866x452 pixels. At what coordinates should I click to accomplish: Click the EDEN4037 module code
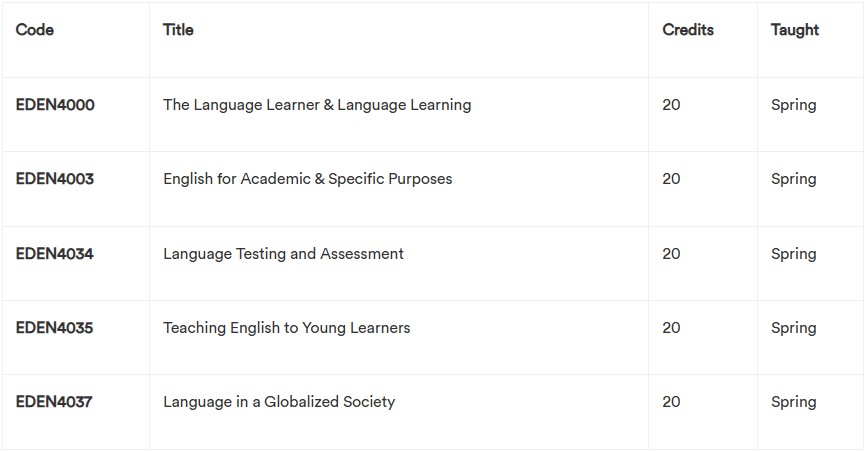coord(55,402)
